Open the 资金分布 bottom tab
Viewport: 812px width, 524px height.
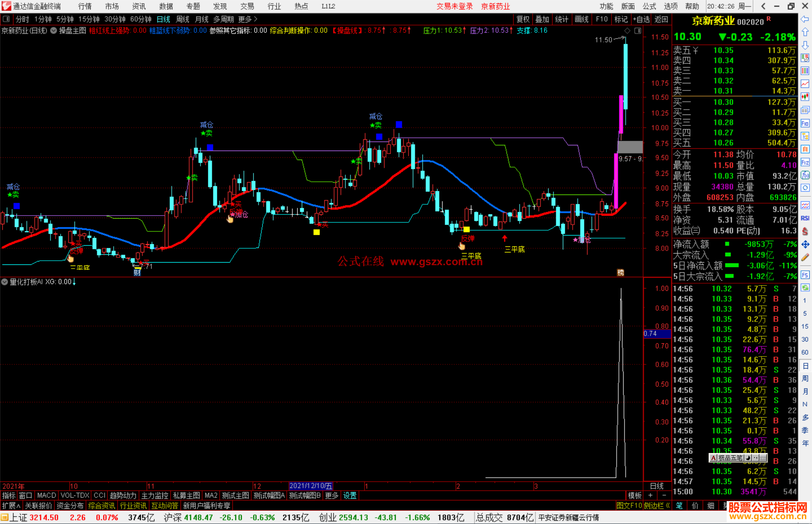(x=70, y=506)
